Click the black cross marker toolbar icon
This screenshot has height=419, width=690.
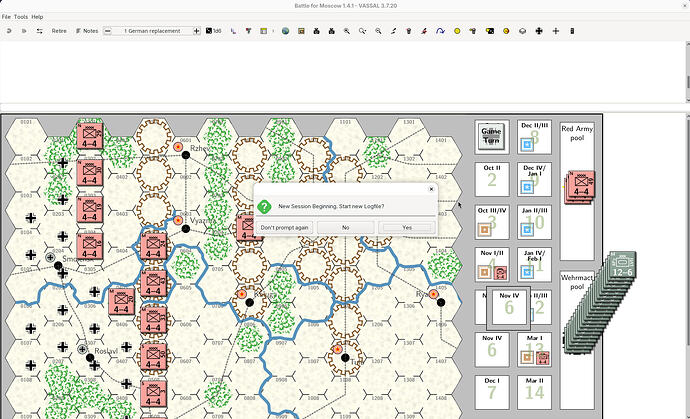540,31
